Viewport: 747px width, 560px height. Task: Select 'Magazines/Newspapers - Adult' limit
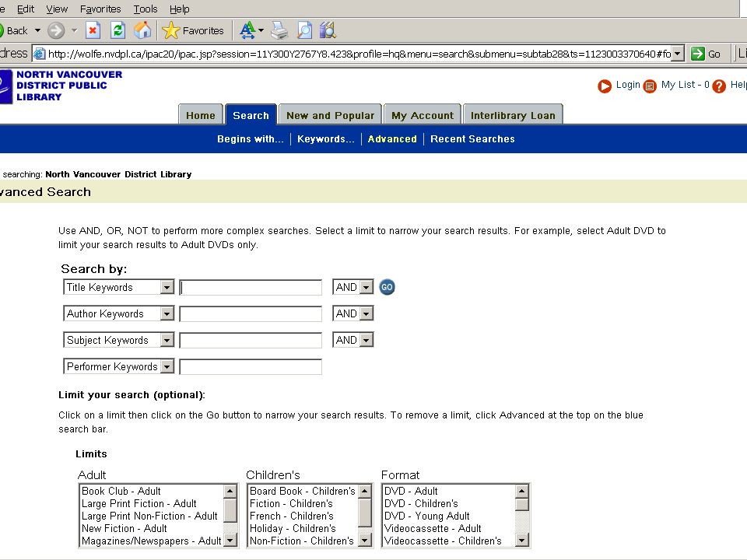152,541
